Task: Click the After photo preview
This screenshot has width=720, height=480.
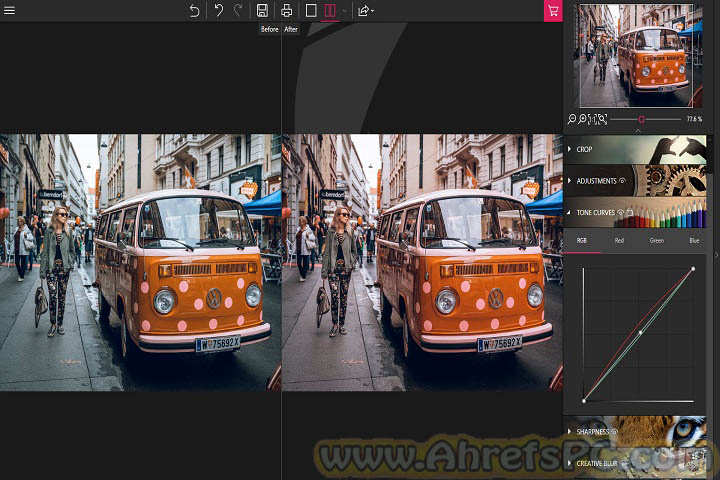Action: point(422,262)
